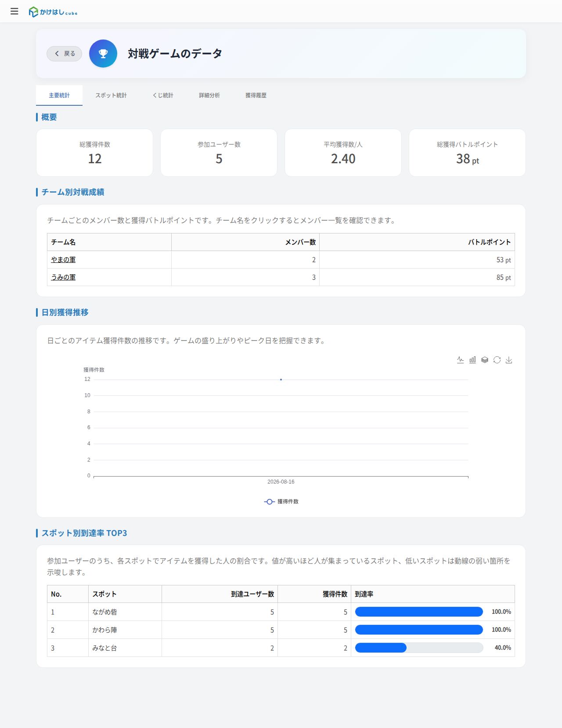The image size is (562, 728).
Task: Click the スポット別到達率 TOP3 heading
Action: point(84,533)
